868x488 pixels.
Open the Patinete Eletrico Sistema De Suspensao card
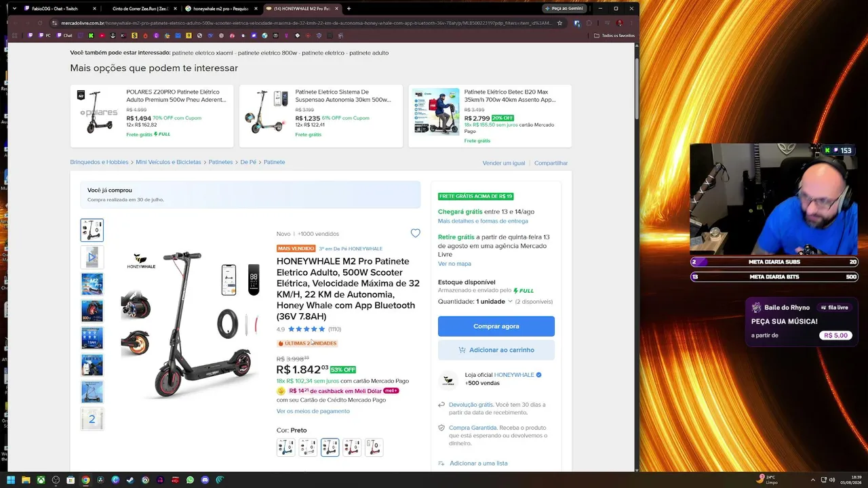coord(321,116)
